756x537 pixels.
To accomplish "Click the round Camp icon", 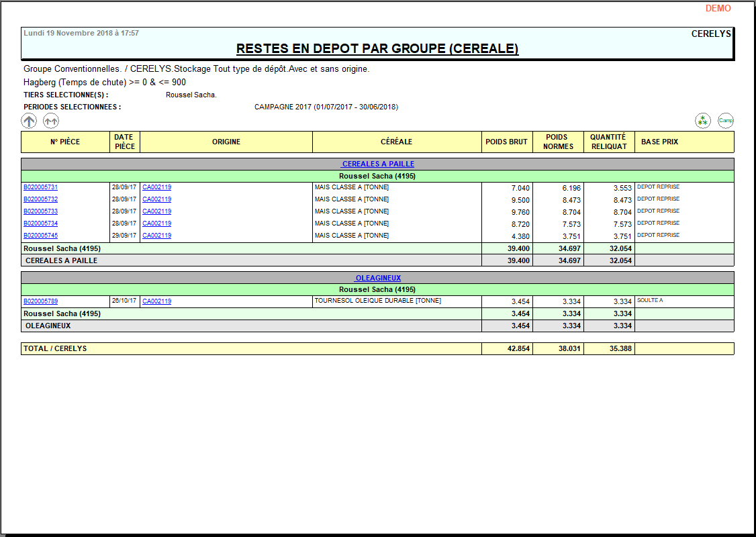I will pyautogui.click(x=726, y=121).
